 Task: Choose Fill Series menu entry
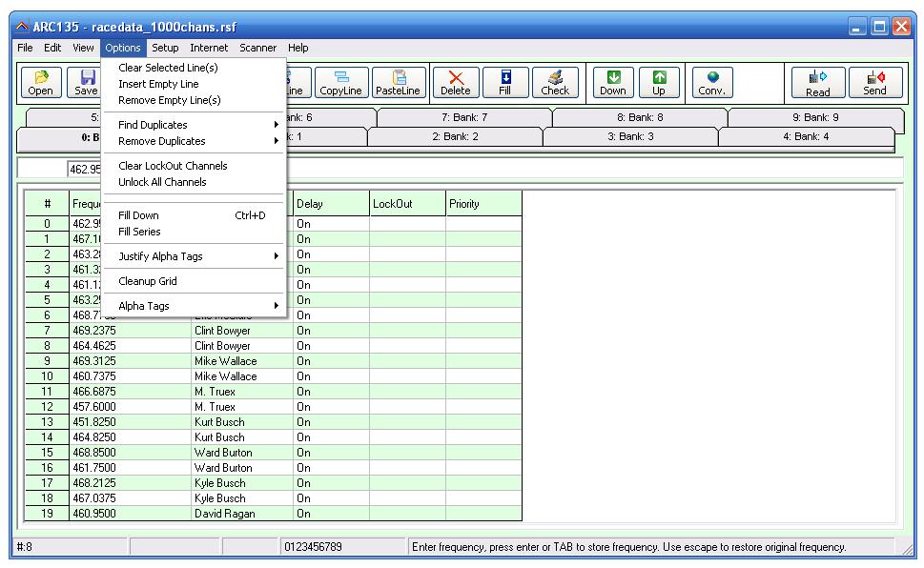(x=195, y=233)
